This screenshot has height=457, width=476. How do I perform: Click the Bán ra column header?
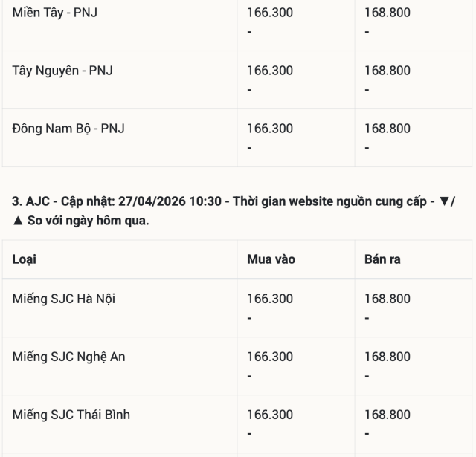(x=382, y=259)
